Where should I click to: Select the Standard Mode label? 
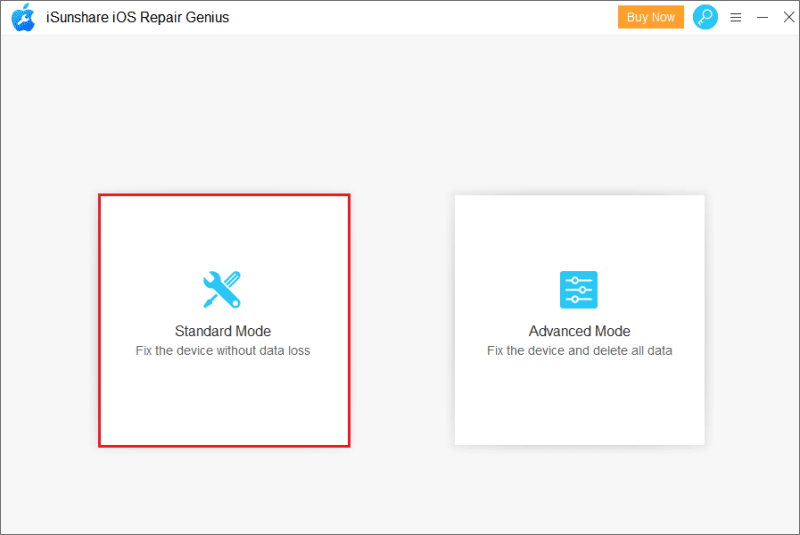222,331
